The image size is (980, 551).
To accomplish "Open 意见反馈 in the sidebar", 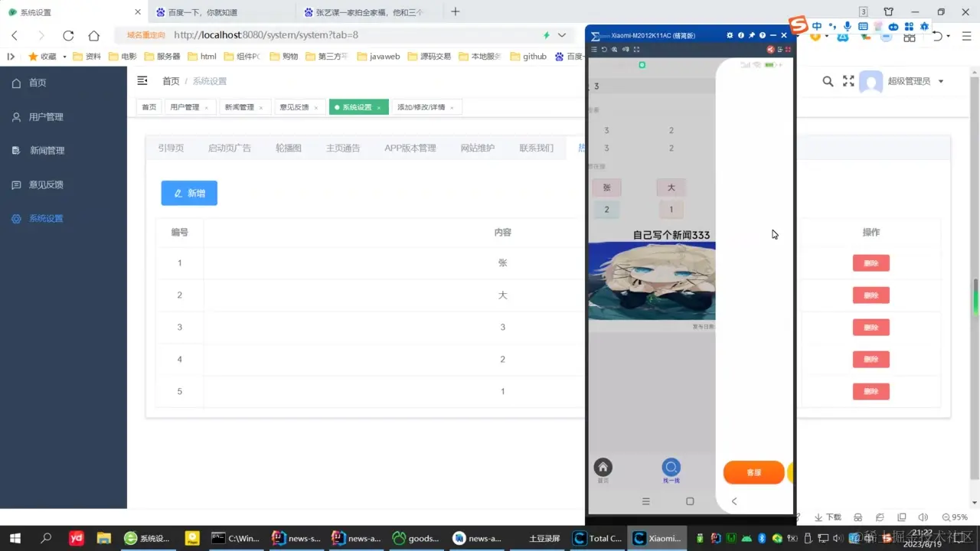I will (x=46, y=184).
